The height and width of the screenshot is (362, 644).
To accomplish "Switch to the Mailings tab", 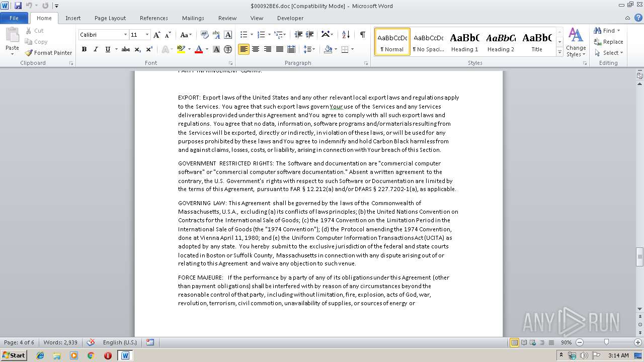I will (x=193, y=18).
